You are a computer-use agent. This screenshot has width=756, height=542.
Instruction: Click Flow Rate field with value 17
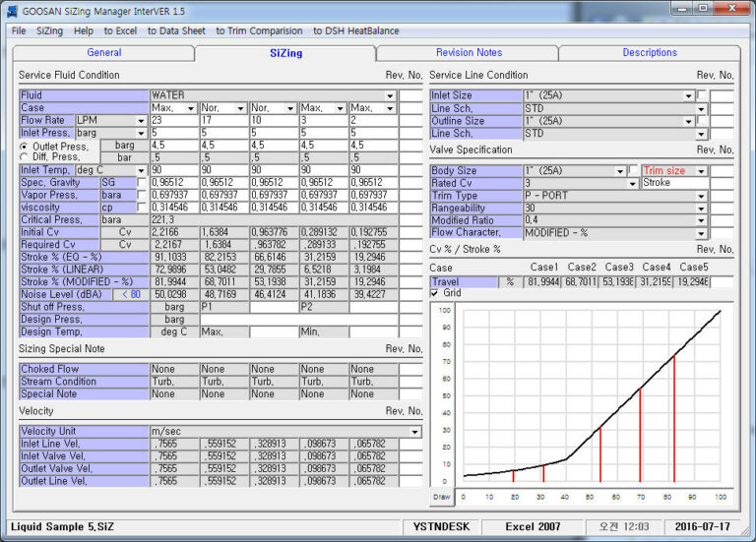224,120
